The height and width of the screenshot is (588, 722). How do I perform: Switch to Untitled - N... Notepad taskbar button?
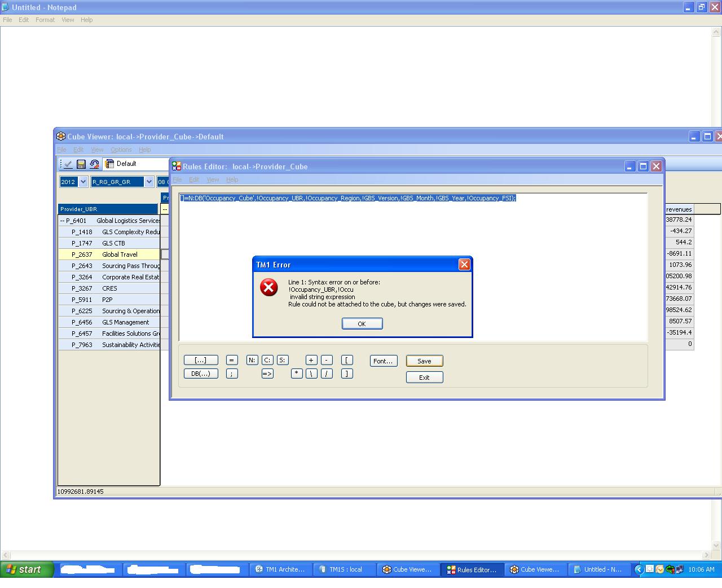click(599, 569)
